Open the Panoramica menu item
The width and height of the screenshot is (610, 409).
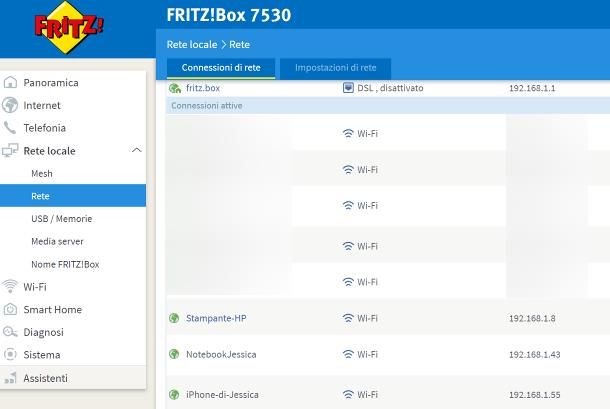click(73, 83)
